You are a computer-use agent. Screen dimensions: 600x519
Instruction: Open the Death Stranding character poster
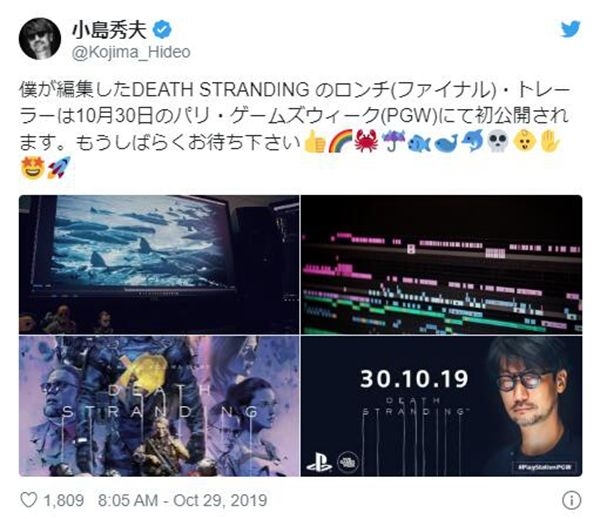click(x=159, y=406)
